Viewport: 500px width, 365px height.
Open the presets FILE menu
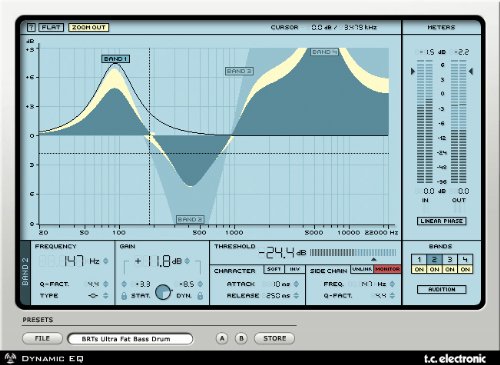(42, 338)
